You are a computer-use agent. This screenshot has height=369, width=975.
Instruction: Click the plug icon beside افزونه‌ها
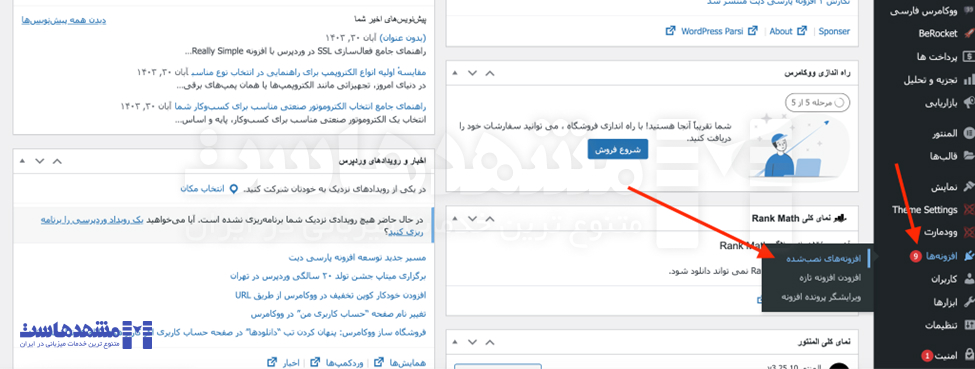pyautogui.click(x=968, y=256)
